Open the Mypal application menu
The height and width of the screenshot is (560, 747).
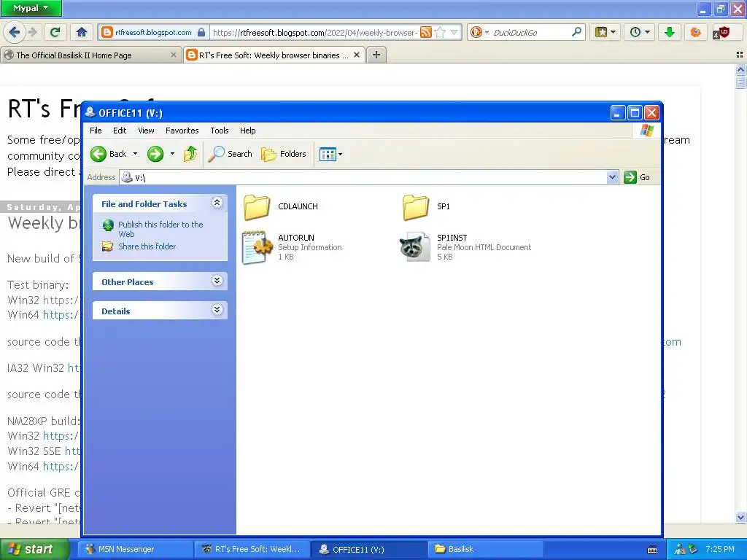point(31,8)
